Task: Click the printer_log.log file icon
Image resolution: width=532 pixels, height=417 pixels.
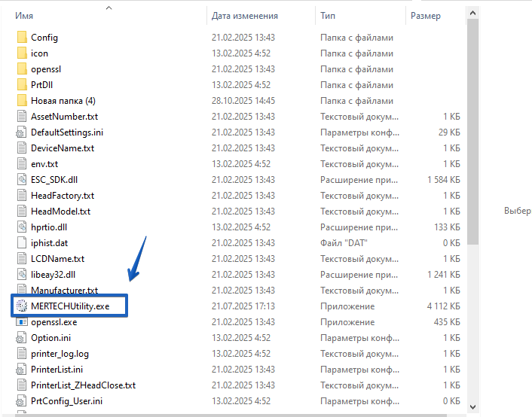Action: pyautogui.click(x=21, y=354)
